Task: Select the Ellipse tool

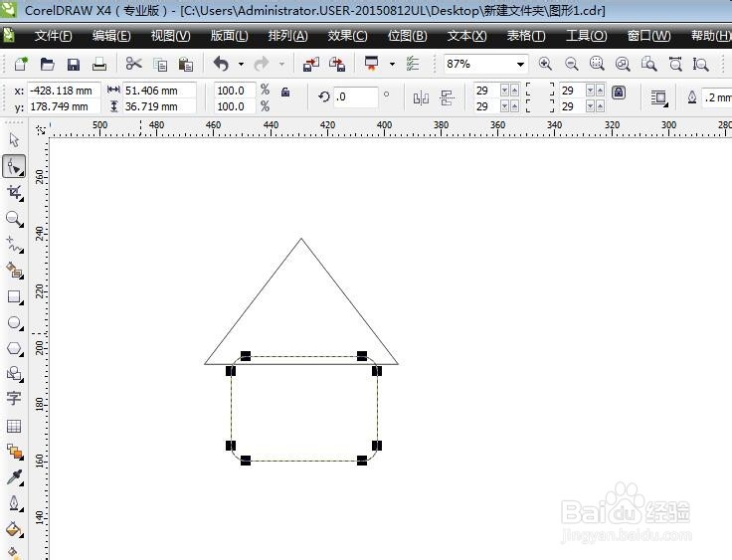Action: coord(15,322)
